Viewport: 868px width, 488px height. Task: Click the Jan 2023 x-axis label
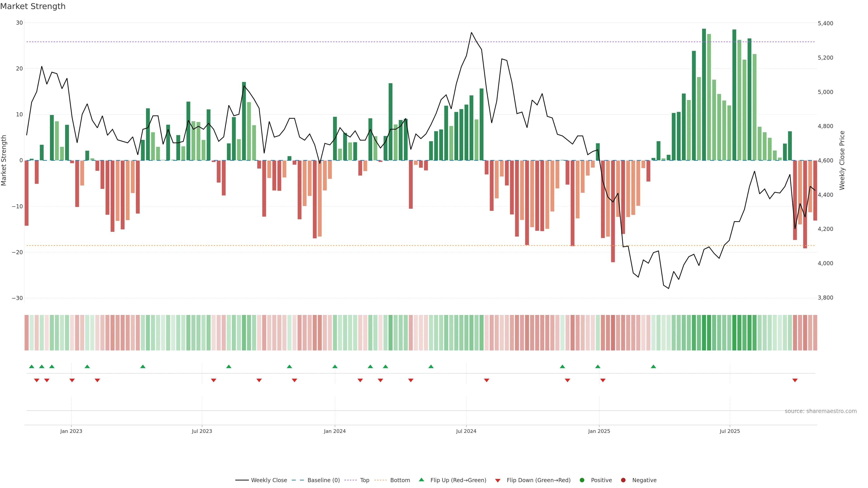[71, 431]
